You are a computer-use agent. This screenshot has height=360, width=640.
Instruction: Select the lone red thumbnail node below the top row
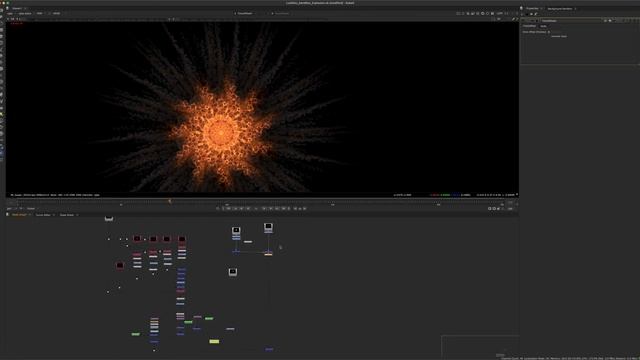click(120, 265)
